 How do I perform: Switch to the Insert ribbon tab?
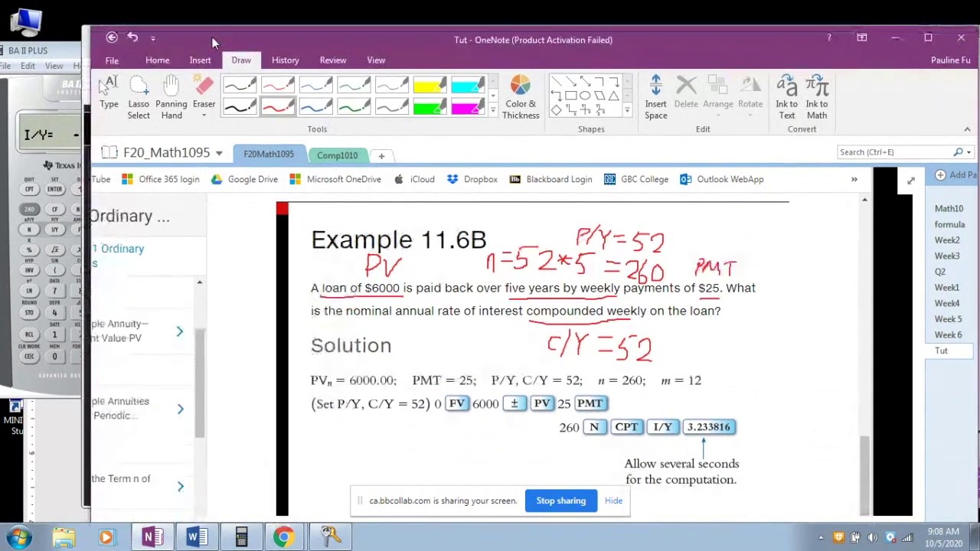(x=200, y=60)
